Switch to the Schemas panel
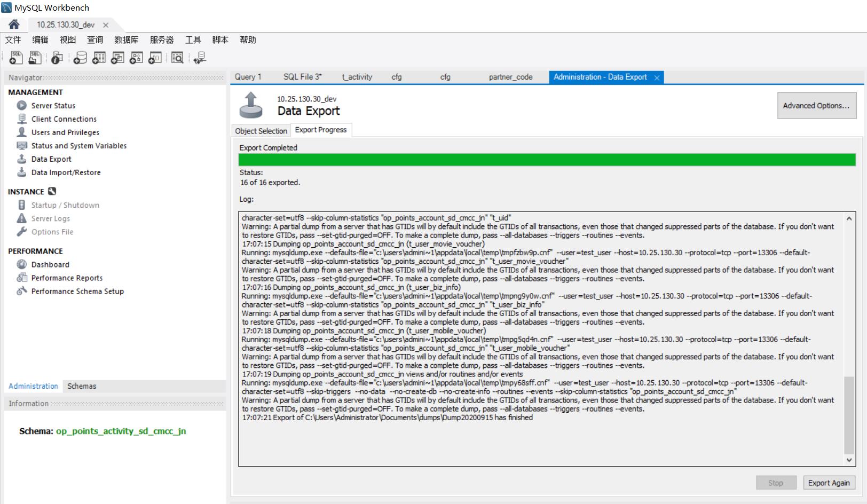Screen dimensions: 867x504 coord(81,386)
